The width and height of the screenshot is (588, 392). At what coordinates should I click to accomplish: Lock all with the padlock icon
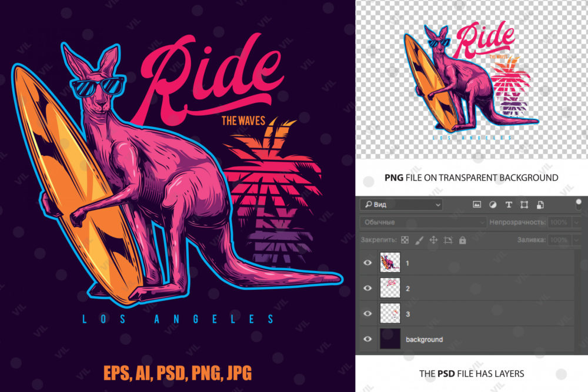[x=462, y=240]
